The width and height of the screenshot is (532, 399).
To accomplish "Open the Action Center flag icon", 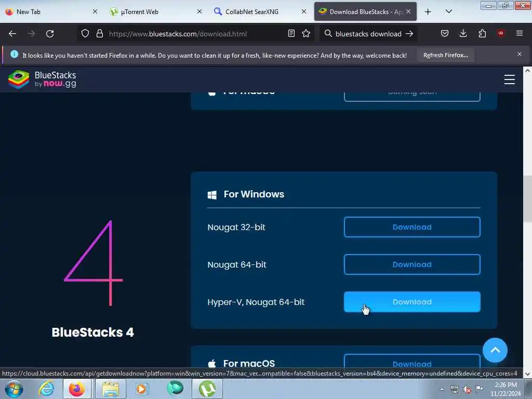I will [x=479, y=389].
